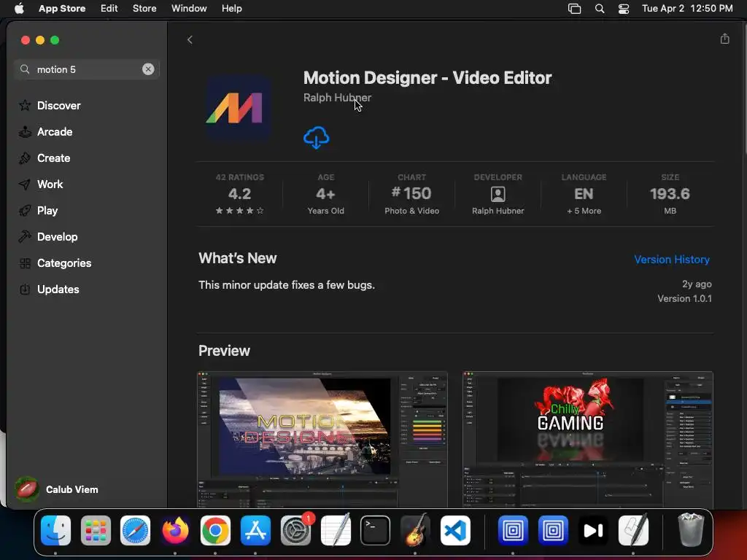This screenshot has height=560, width=747.
Task: Click the Size 193.6 MB stat
Action: [670, 194]
